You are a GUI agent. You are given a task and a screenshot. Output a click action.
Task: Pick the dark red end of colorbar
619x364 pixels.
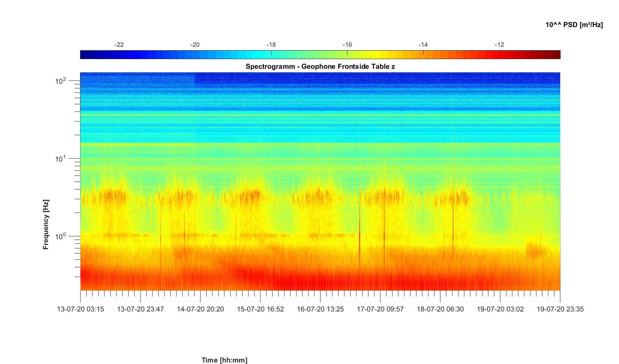(556, 55)
